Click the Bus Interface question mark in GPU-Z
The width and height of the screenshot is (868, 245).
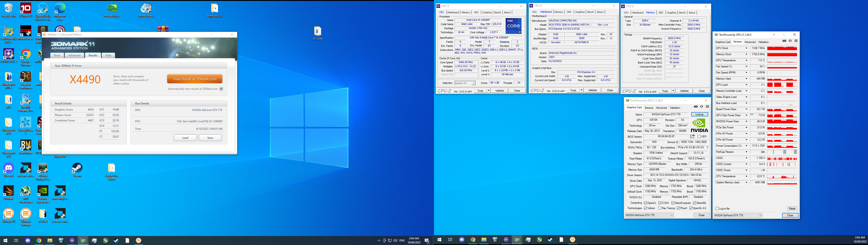click(x=707, y=147)
